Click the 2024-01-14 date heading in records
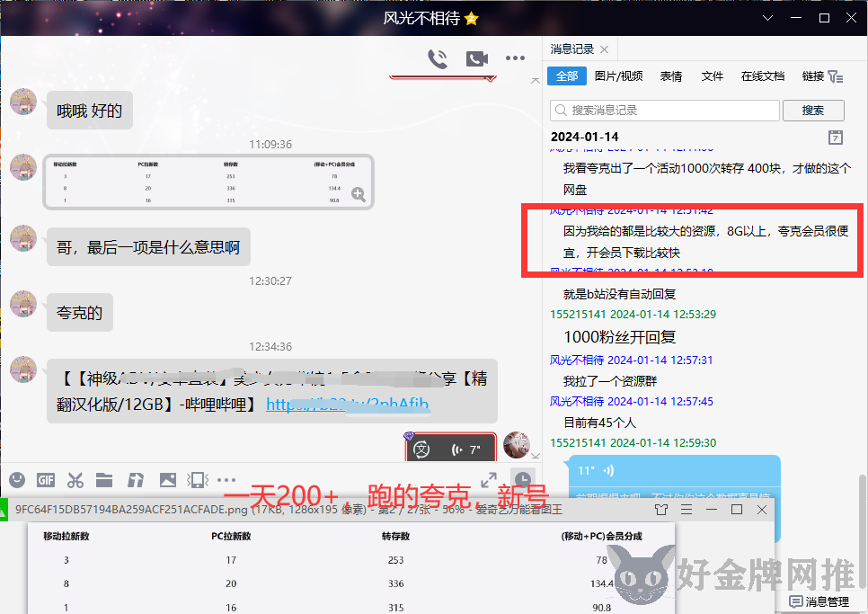This screenshot has width=868, height=614. pyautogui.click(x=585, y=137)
